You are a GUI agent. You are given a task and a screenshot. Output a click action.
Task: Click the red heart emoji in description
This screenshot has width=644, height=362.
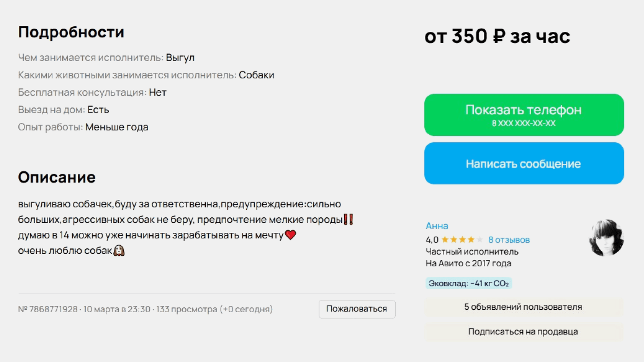point(290,235)
